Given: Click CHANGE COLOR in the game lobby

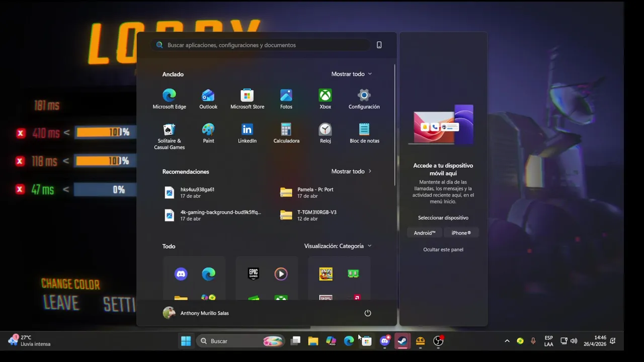Looking at the screenshot, I should (70, 284).
